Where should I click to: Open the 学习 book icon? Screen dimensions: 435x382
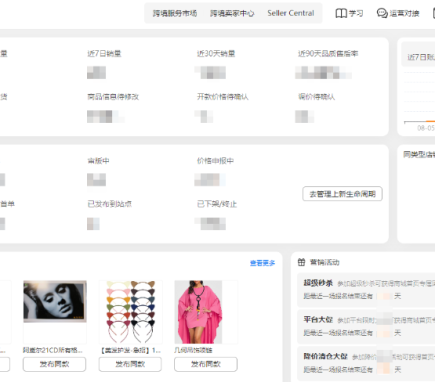(341, 13)
